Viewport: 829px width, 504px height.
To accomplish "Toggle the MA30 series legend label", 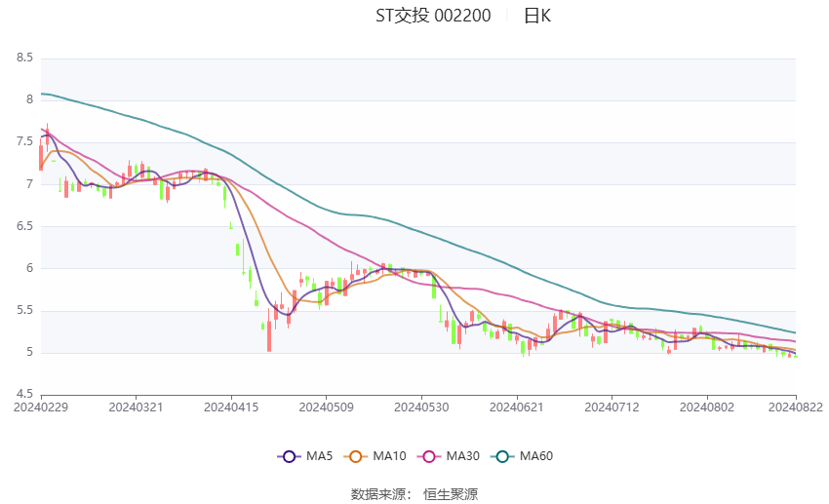I will 462,456.
